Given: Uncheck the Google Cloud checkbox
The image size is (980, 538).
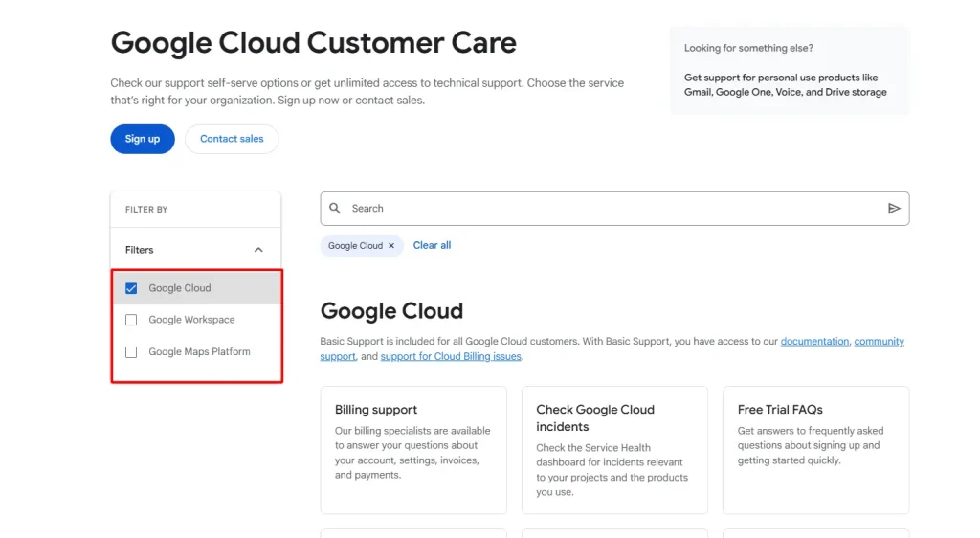Looking at the screenshot, I should [131, 288].
